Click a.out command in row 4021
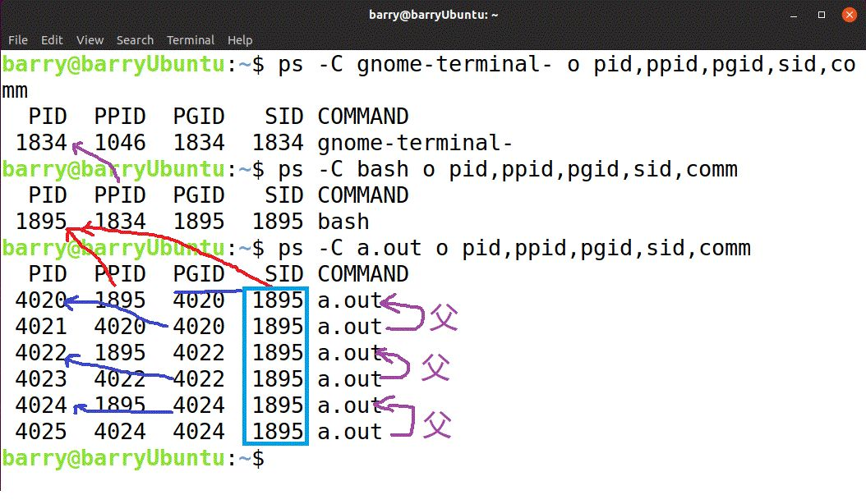The image size is (866, 504). [349, 327]
